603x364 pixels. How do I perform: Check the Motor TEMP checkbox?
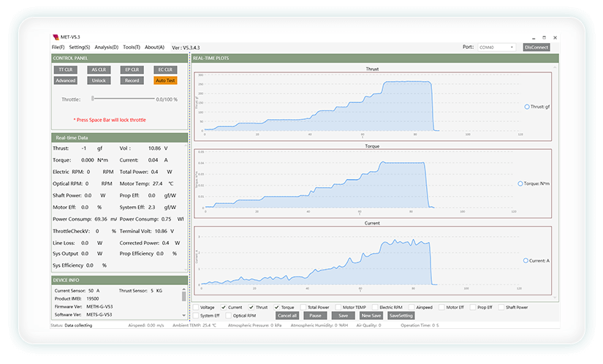pyautogui.click(x=338, y=307)
